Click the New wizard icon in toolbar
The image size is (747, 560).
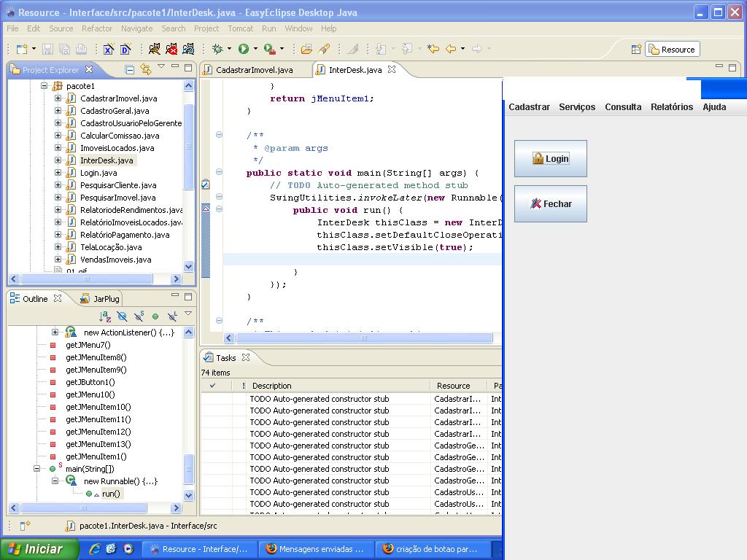pos(22,49)
